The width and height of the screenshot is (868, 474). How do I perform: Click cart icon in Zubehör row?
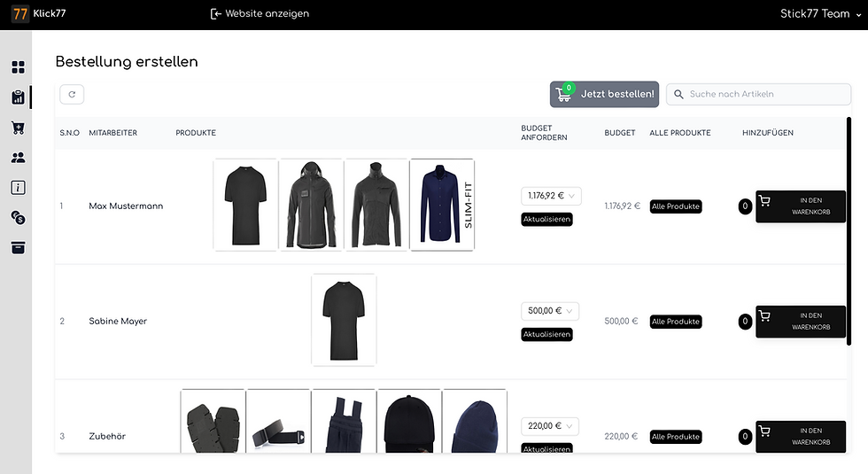764,431
